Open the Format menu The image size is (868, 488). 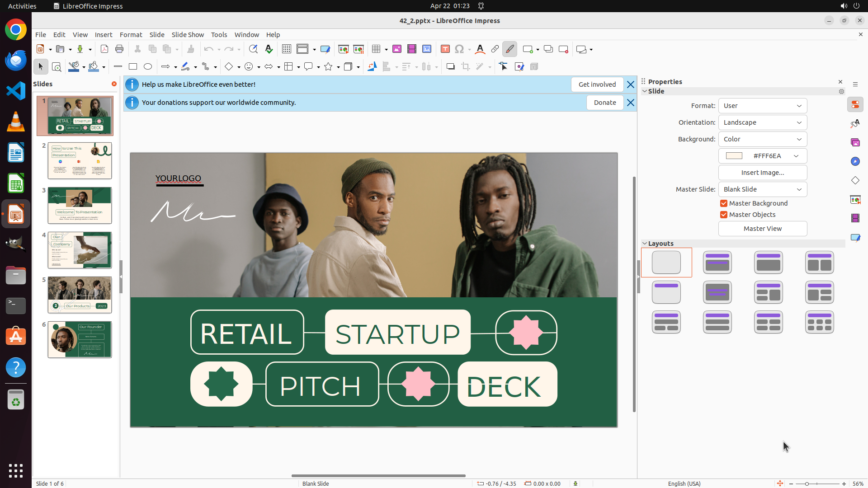(x=131, y=35)
